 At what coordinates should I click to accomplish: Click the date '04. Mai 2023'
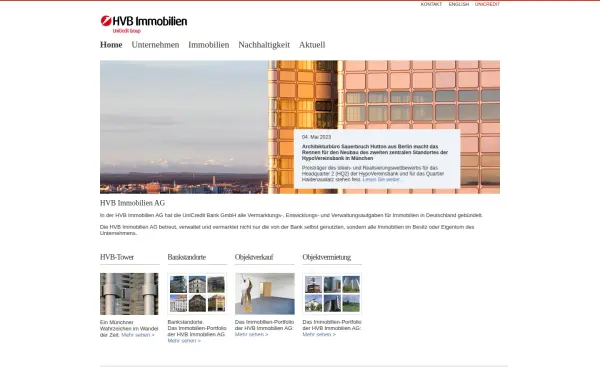tap(316, 137)
